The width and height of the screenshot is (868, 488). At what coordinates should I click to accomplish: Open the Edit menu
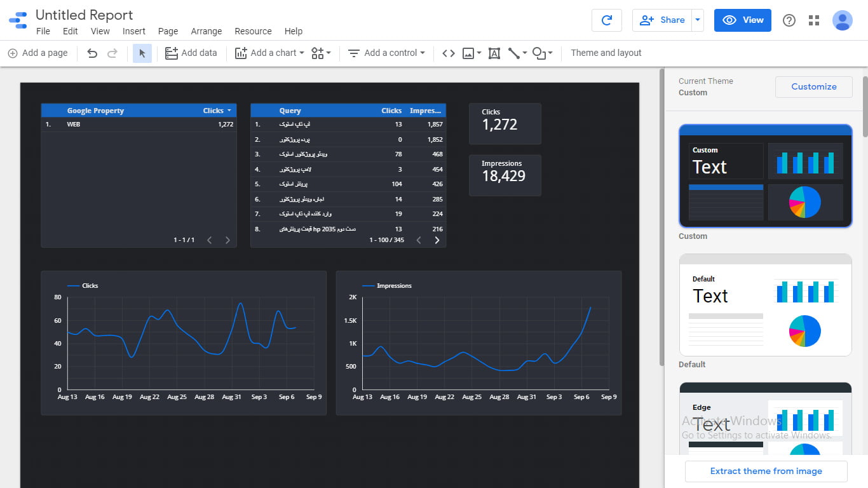pos(71,31)
